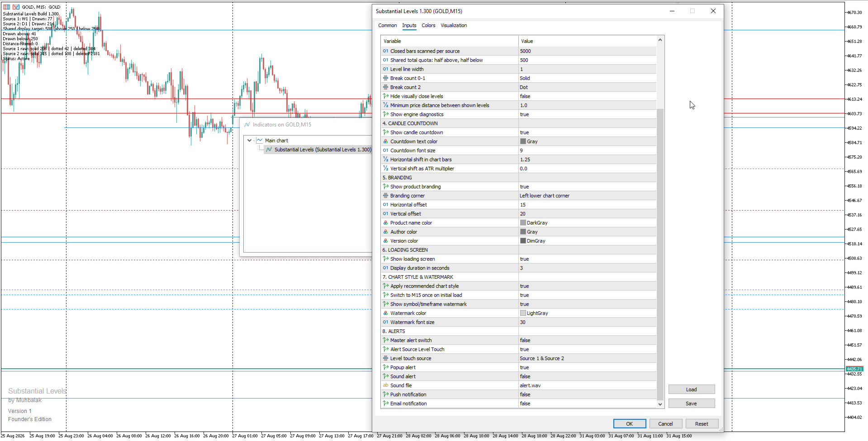The height and width of the screenshot is (441, 868).
Task: Click the Countdown text color variable icon
Action: (386, 141)
